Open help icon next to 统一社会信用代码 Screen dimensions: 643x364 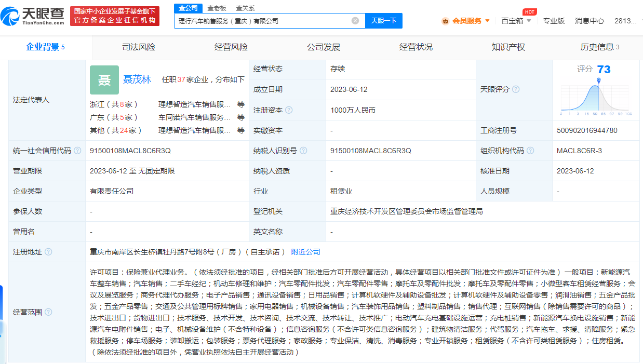pyautogui.click(x=77, y=151)
